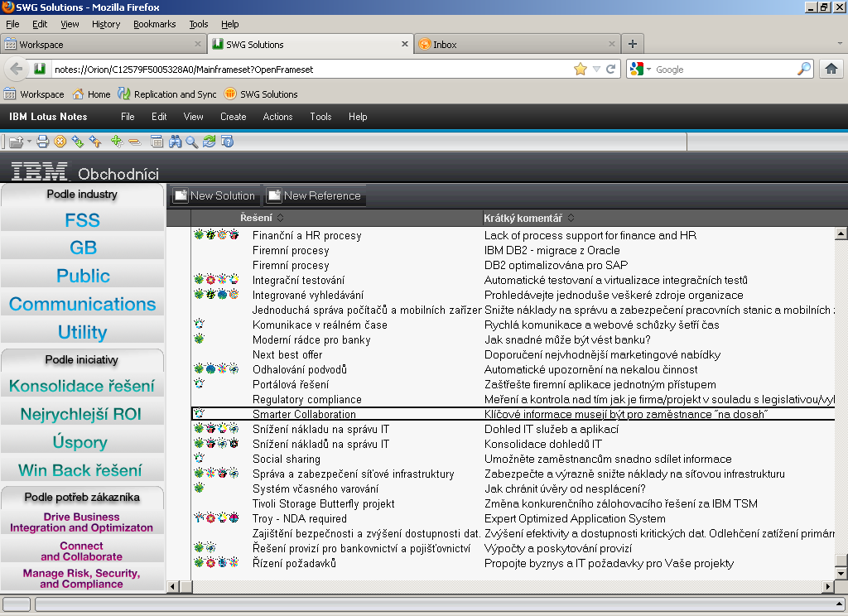848x616 pixels.
Task: Go to Firefox Home via house icon
Action: pos(831,69)
